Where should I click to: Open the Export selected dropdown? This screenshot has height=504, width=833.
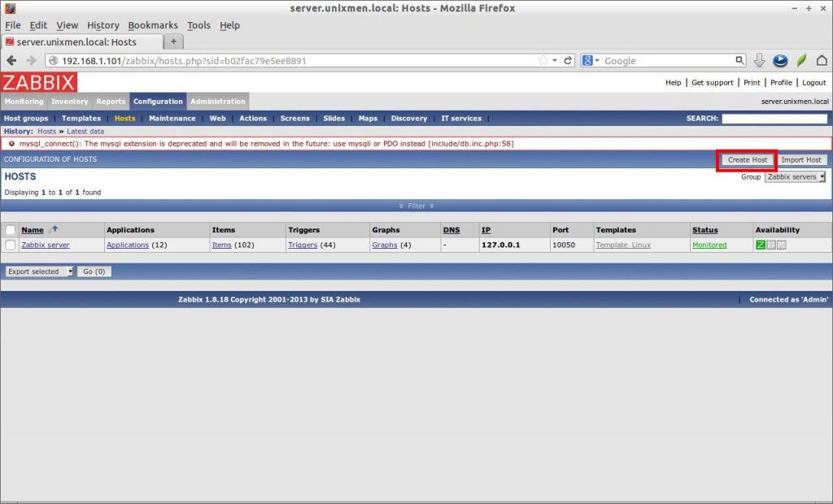click(x=39, y=272)
